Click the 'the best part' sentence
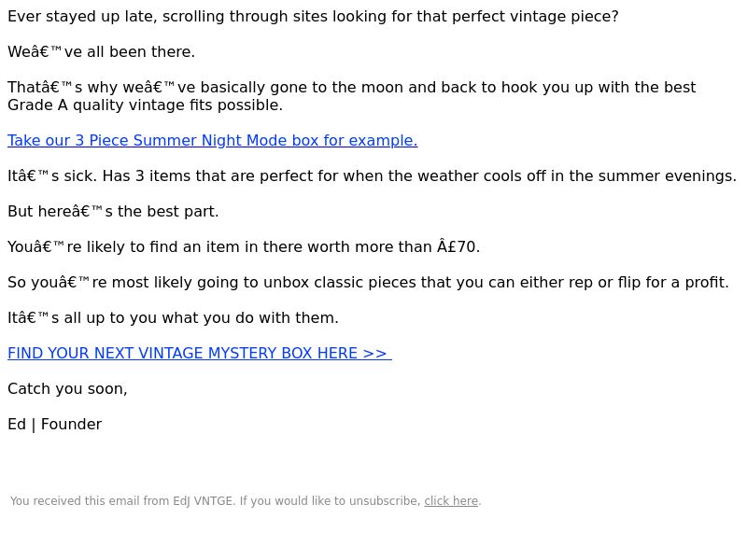The image size is (747, 560). 113,212
